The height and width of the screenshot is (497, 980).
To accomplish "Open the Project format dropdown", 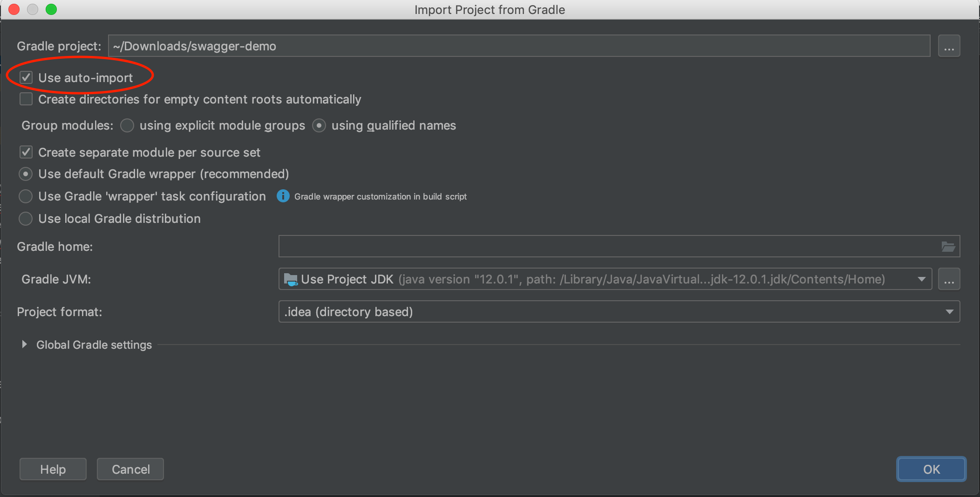I will click(619, 311).
